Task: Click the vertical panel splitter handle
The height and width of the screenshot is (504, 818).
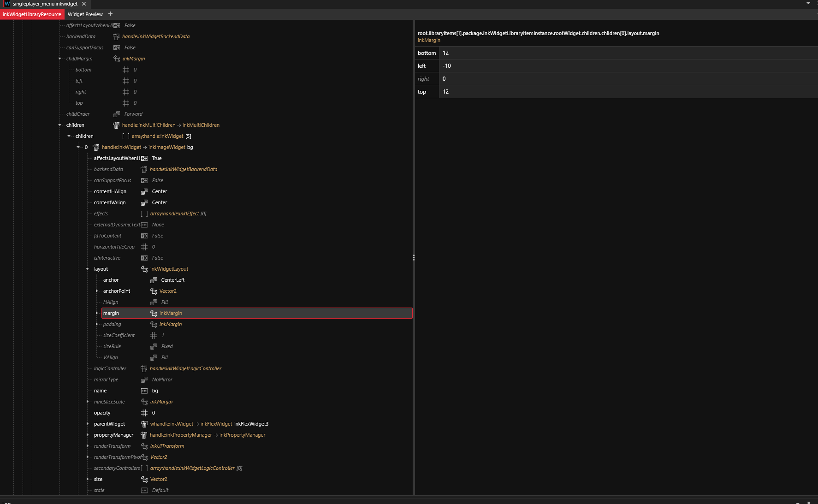Action: click(414, 257)
